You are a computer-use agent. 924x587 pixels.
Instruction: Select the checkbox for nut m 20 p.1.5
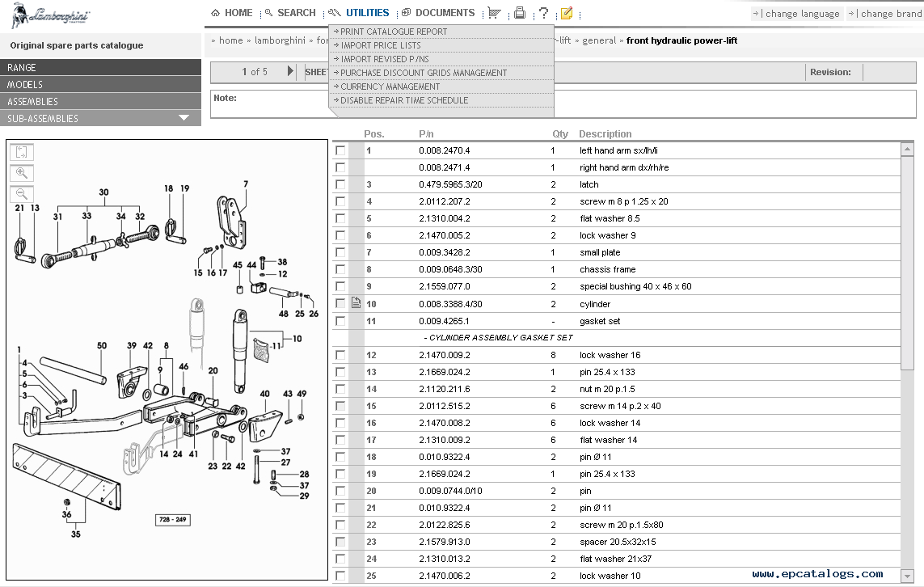coord(340,389)
